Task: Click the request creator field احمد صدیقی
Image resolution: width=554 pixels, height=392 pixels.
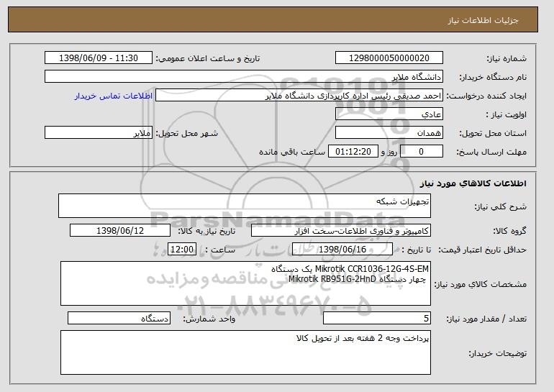Action: click(x=299, y=96)
